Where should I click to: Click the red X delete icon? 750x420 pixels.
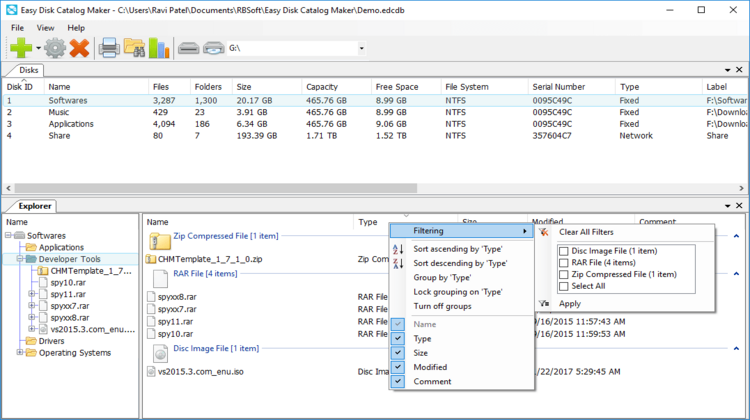tap(79, 47)
